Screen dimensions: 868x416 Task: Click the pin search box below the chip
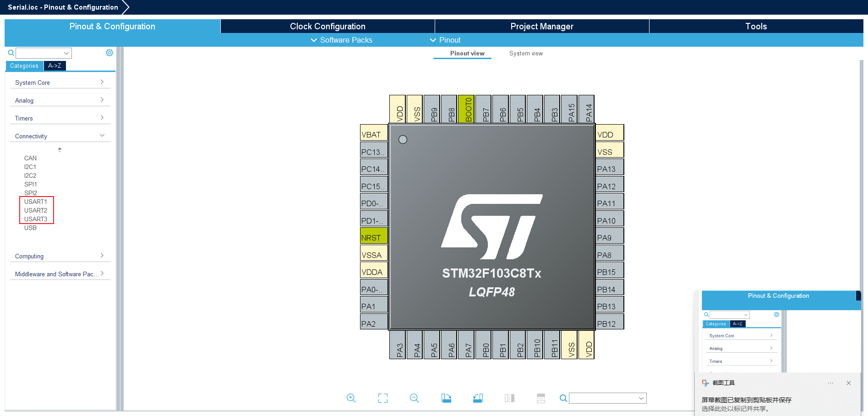[604, 398]
